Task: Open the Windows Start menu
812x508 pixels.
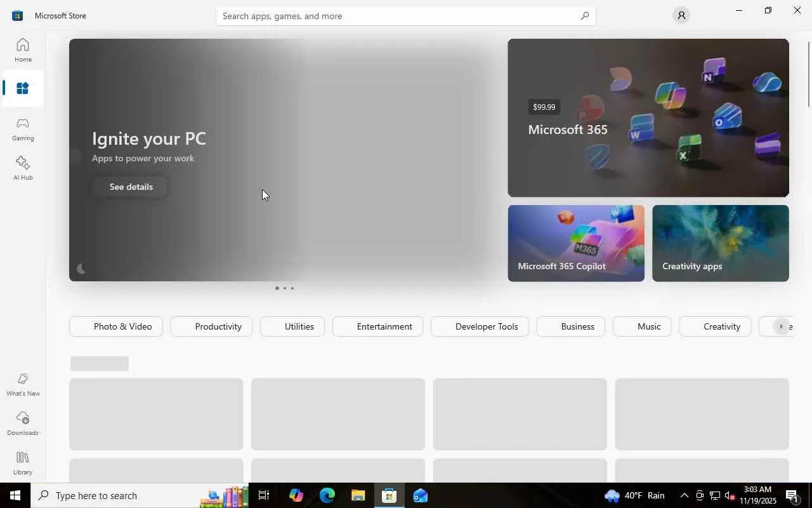Action: 15,495
